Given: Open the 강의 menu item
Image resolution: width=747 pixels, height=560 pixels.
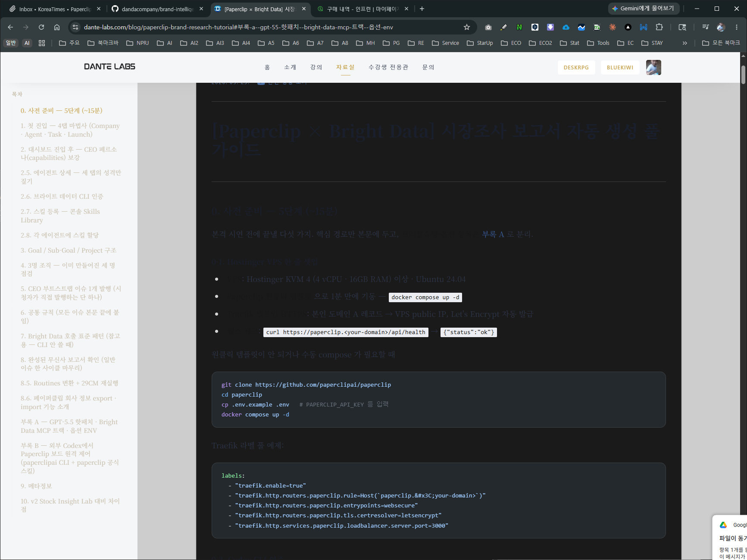Looking at the screenshot, I should [316, 67].
